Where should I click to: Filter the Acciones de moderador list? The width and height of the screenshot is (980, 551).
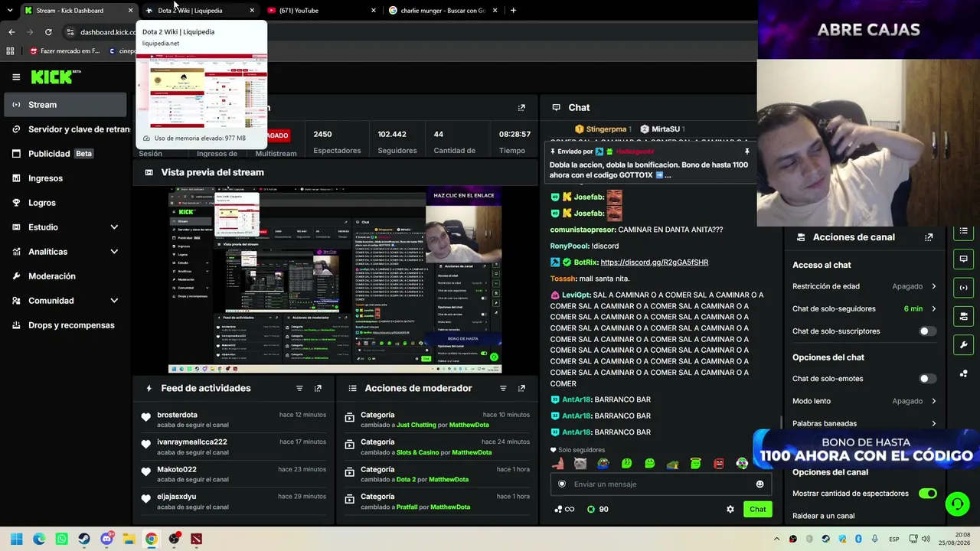[503, 388]
